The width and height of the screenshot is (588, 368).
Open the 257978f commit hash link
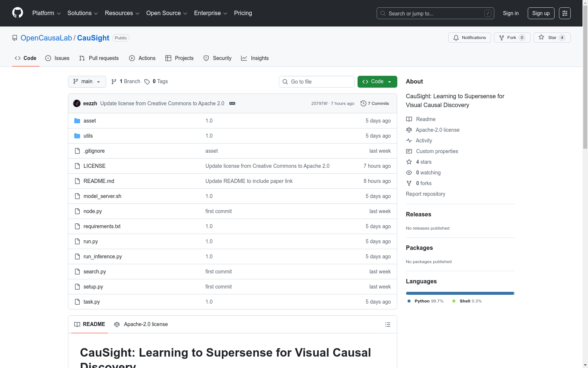point(319,103)
